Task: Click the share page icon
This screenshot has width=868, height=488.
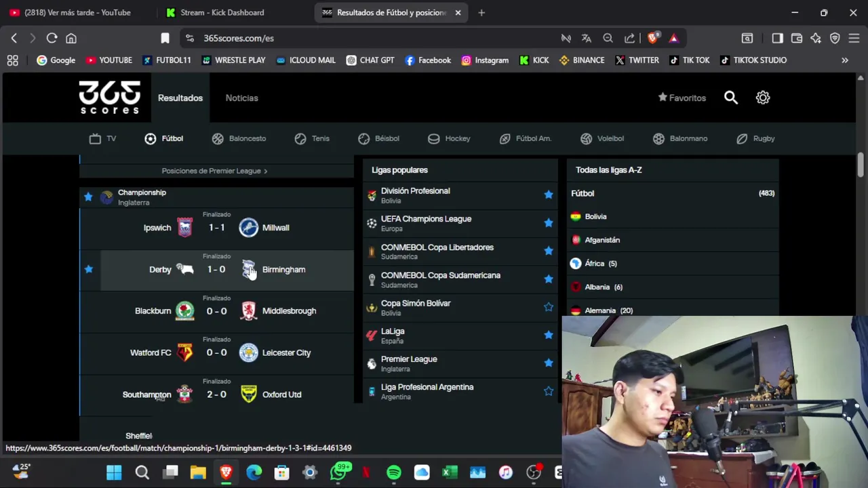Action: pos(630,38)
